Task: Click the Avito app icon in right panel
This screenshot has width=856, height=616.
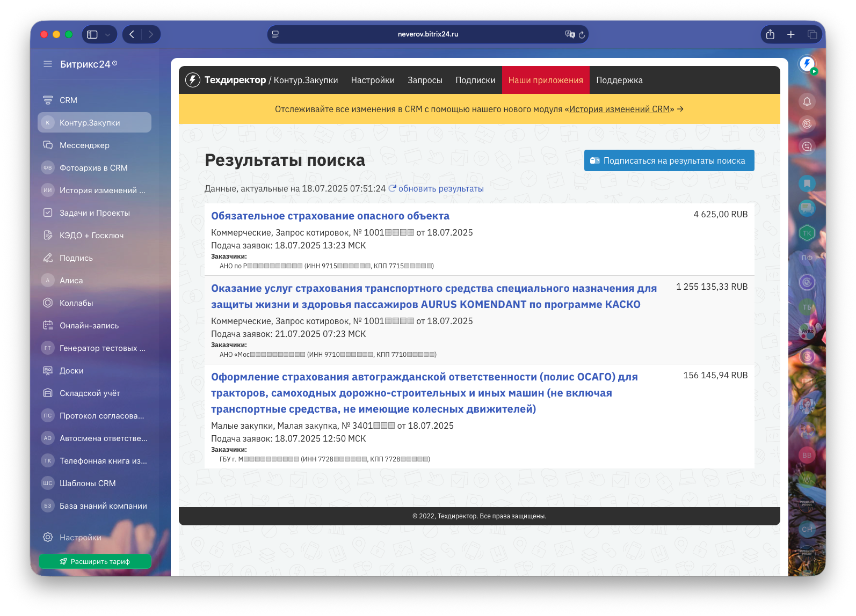Action: pyautogui.click(x=807, y=331)
